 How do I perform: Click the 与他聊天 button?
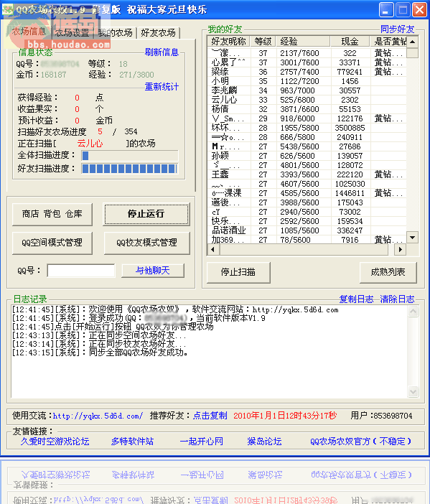click(x=153, y=271)
